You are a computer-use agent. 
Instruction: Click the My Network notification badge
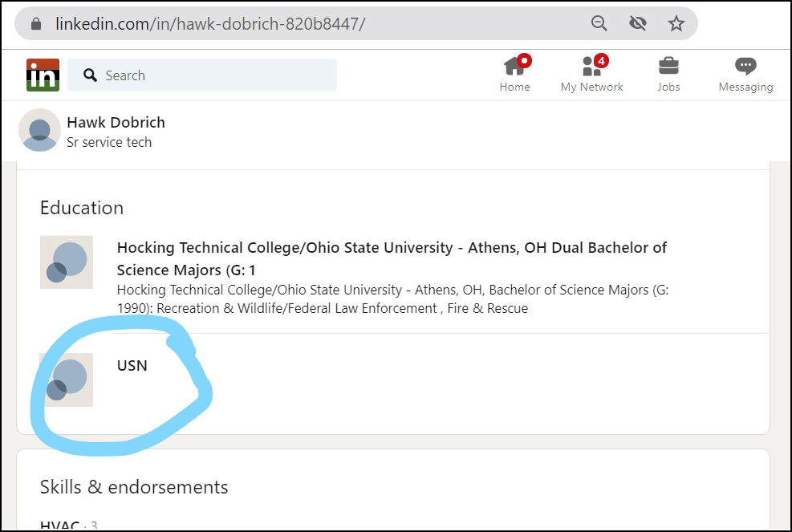tap(602, 61)
